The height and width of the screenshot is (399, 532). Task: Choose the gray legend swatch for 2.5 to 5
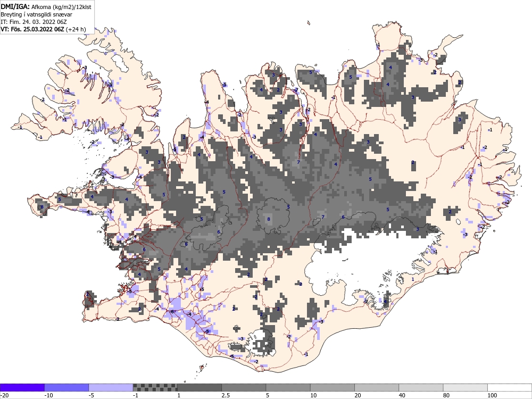(244, 387)
